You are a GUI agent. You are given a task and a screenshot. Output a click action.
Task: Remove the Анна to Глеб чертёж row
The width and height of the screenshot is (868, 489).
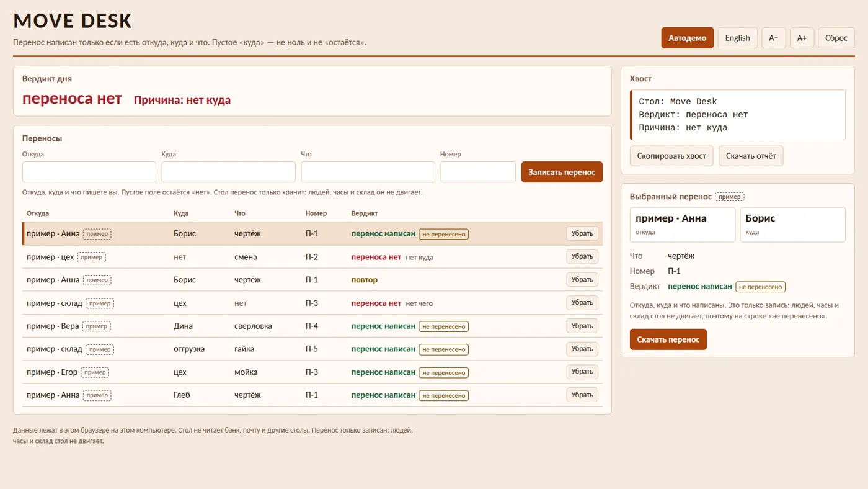(x=582, y=395)
